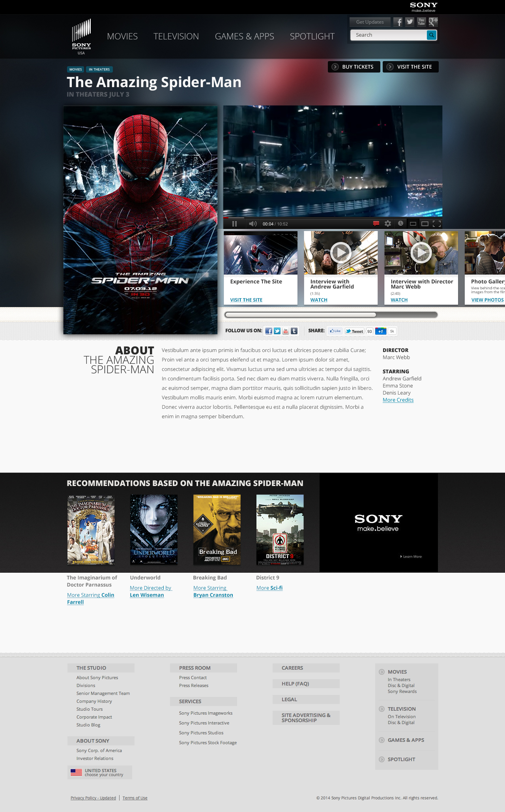Click the Breaking Bad poster thumbnail
Viewport: 505px width, 812px height.
[x=217, y=530]
